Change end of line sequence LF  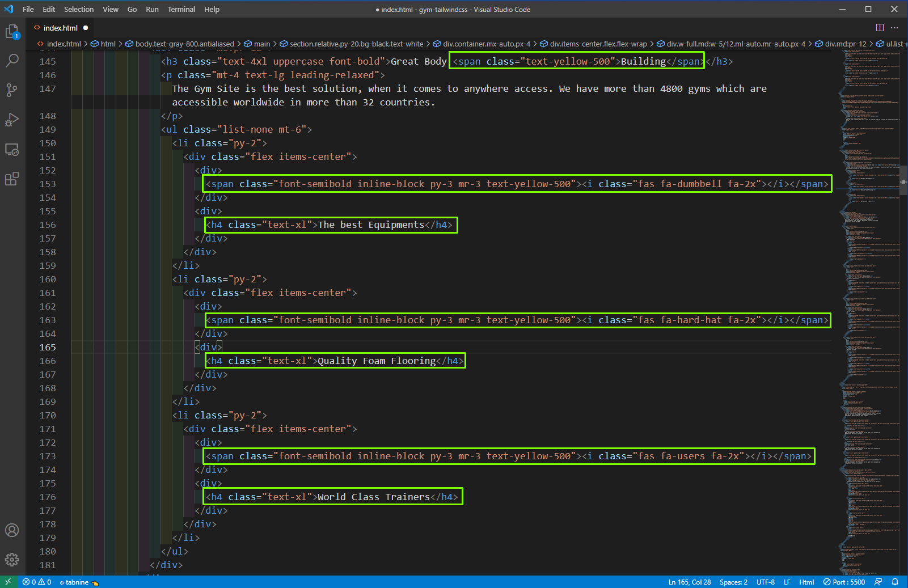point(787,582)
